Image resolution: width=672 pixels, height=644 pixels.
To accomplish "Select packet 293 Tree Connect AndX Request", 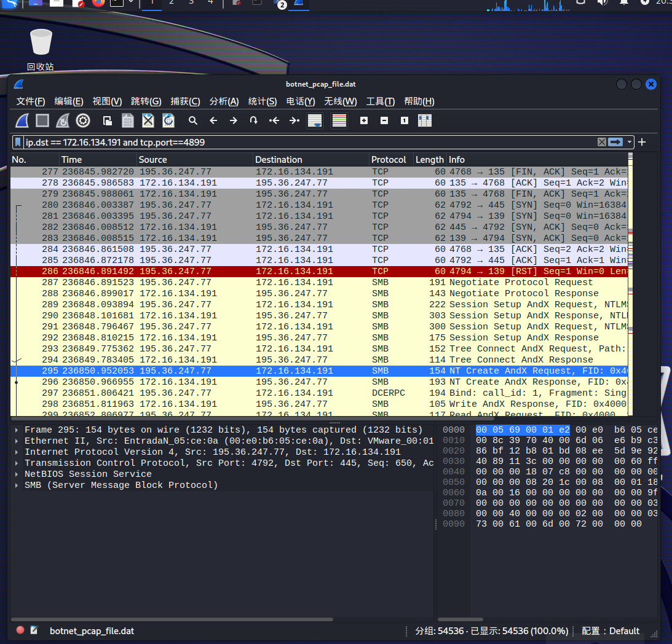I will [319, 349].
